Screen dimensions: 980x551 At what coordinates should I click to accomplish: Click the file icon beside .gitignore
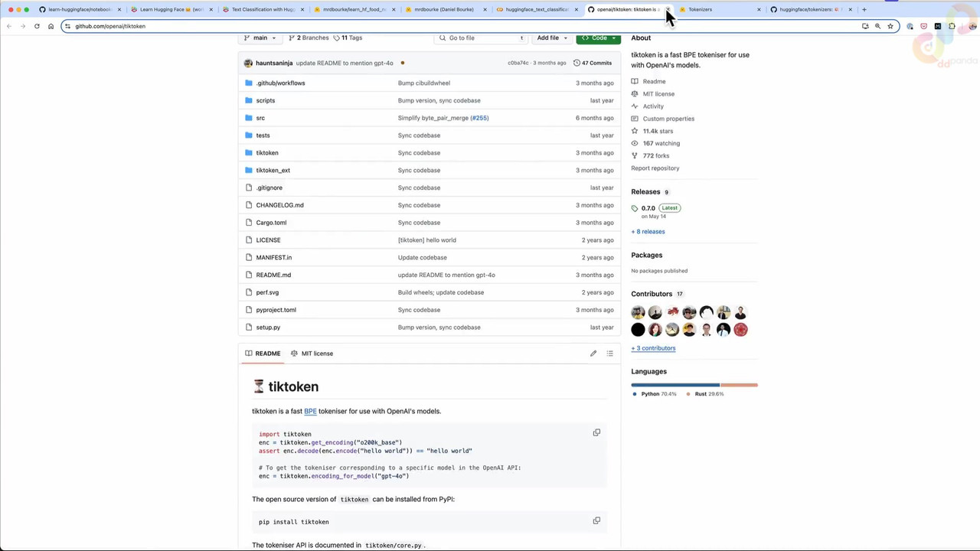coord(248,187)
